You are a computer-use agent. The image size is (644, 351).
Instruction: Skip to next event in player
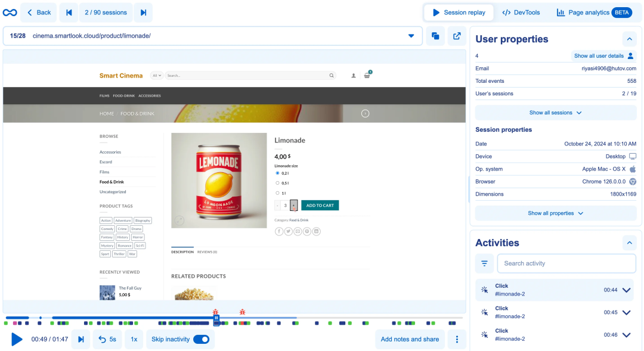[81, 339]
